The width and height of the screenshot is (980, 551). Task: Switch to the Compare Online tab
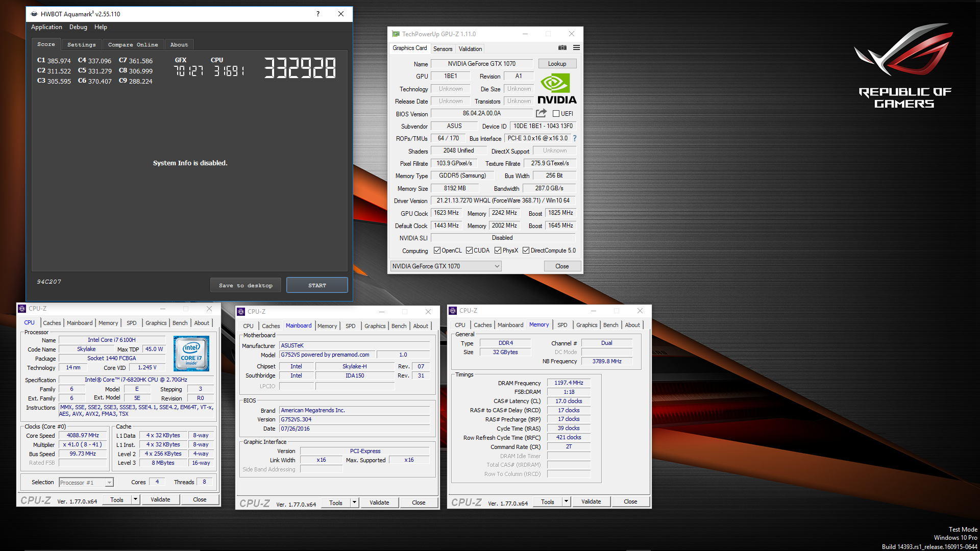coord(133,44)
